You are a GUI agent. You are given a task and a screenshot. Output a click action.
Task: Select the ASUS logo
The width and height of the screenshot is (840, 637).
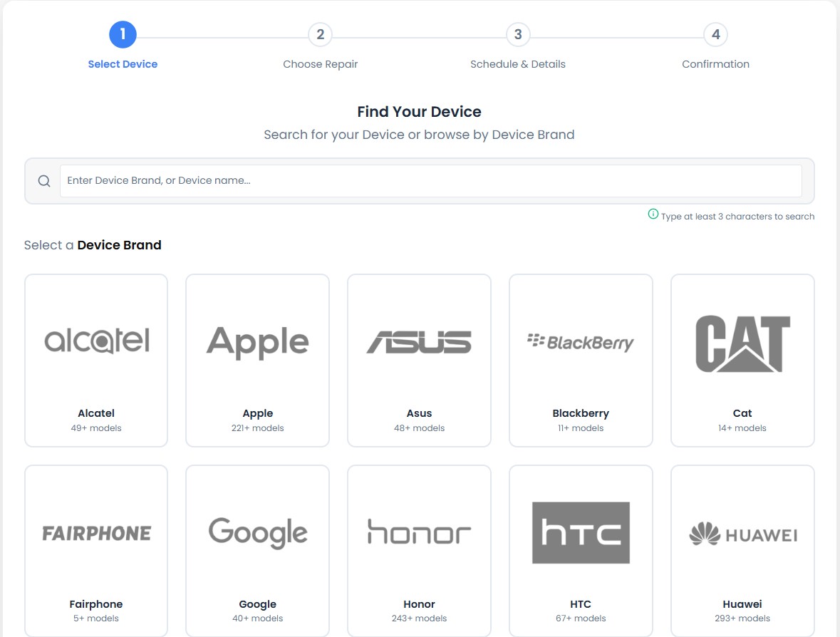point(419,342)
